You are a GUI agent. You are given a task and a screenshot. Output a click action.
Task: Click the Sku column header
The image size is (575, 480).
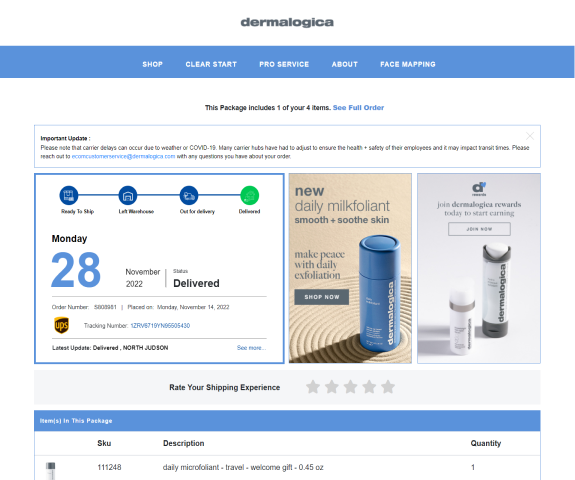tap(104, 443)
